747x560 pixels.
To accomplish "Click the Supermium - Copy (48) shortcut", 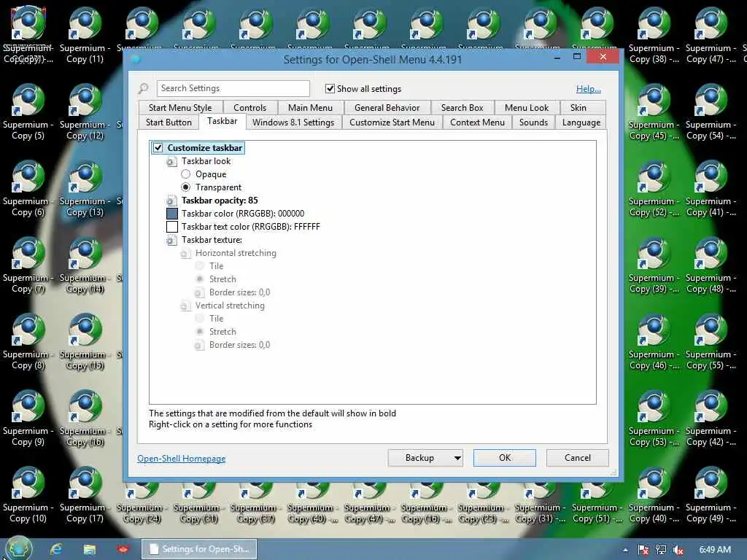I will [x=711, y=265].
